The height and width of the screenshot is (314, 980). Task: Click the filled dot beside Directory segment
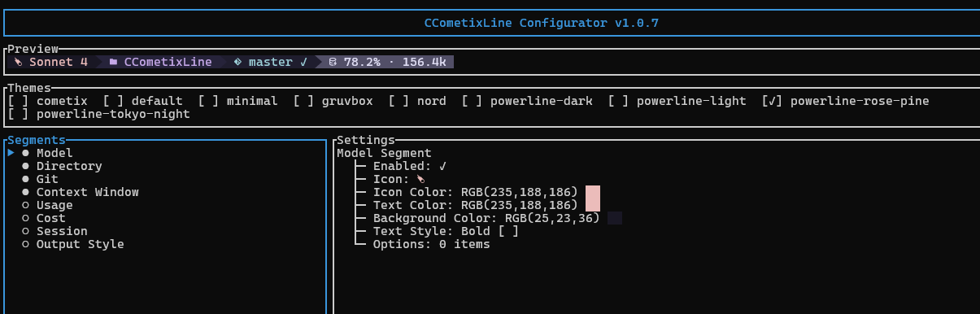(x=25, y=166)
